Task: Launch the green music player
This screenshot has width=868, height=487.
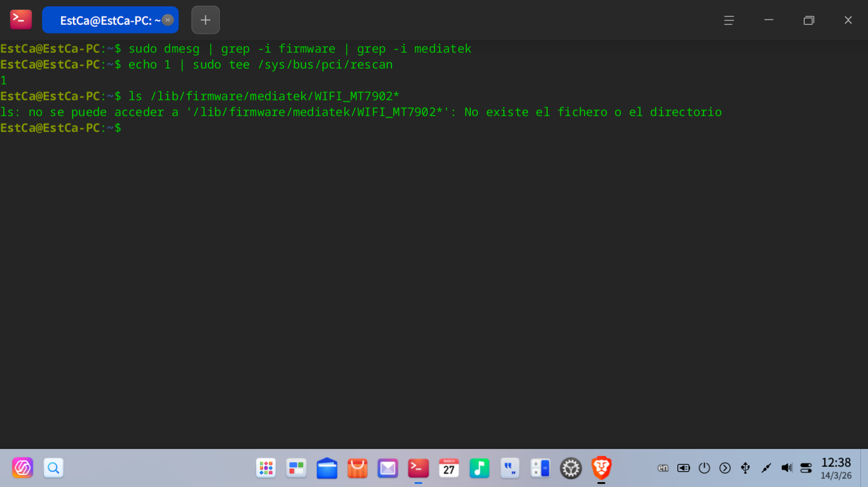Action: tap(479, 468)
